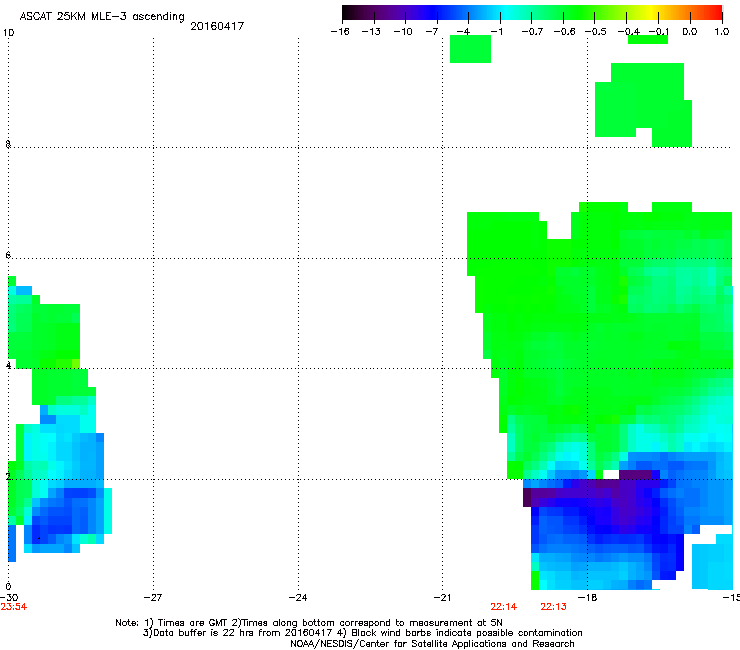Click the colorbar label -0.5
This screenshot has width=740, height=650.
pyautogui.click(x=596, y=32)
